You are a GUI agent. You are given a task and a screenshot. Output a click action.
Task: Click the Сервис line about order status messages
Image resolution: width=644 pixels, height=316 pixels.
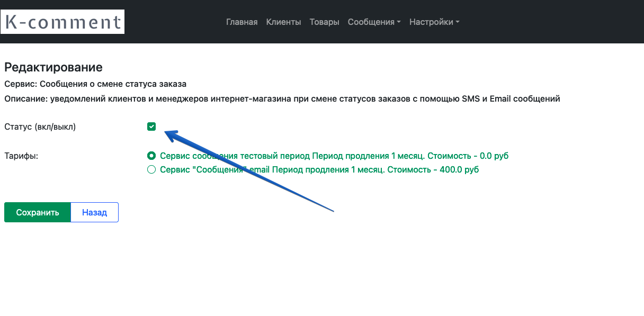point(95,84)
